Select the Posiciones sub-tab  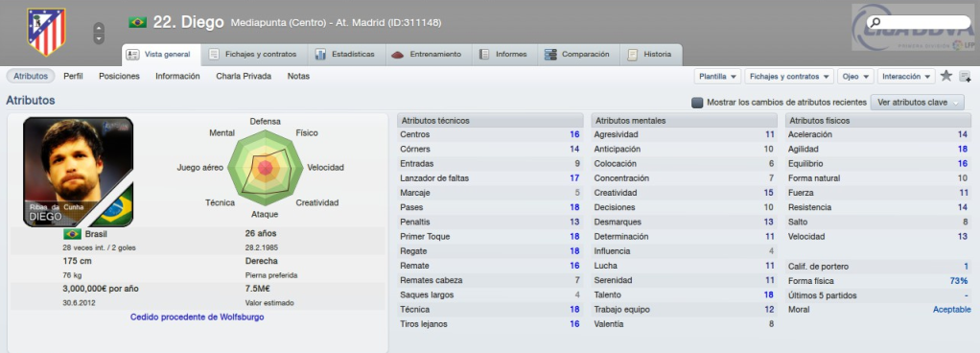119,76
